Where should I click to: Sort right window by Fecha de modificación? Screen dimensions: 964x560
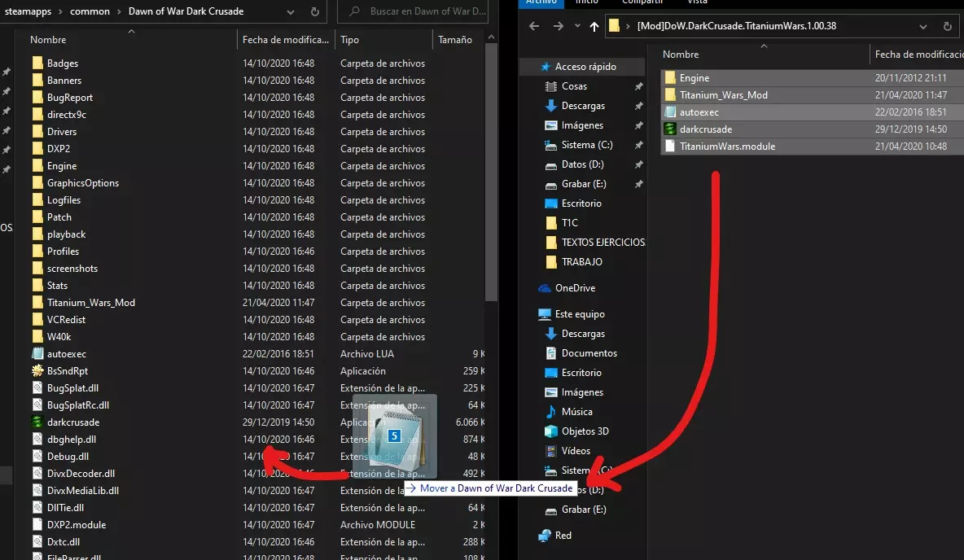(919, 54)
